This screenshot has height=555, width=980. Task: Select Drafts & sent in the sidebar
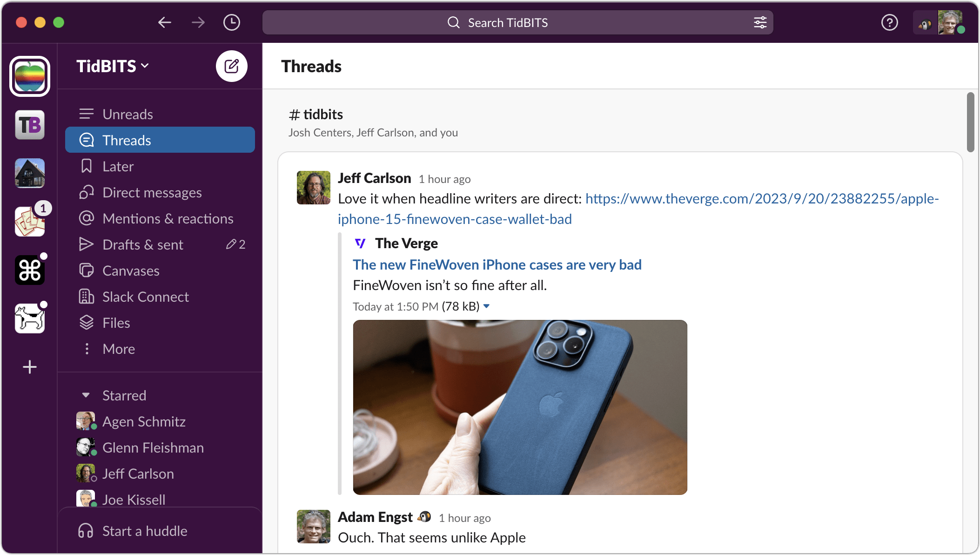[x=142, y=244]
